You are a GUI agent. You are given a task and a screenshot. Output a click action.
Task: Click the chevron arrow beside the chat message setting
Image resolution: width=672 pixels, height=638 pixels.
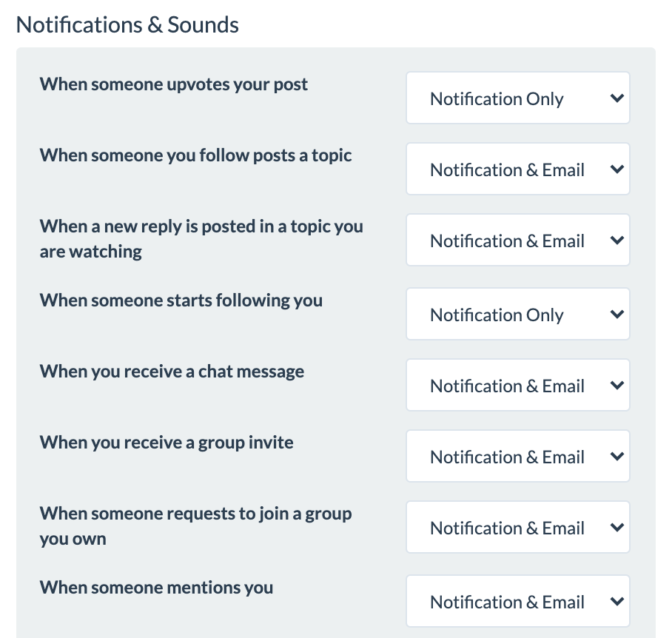pos(617,386)
